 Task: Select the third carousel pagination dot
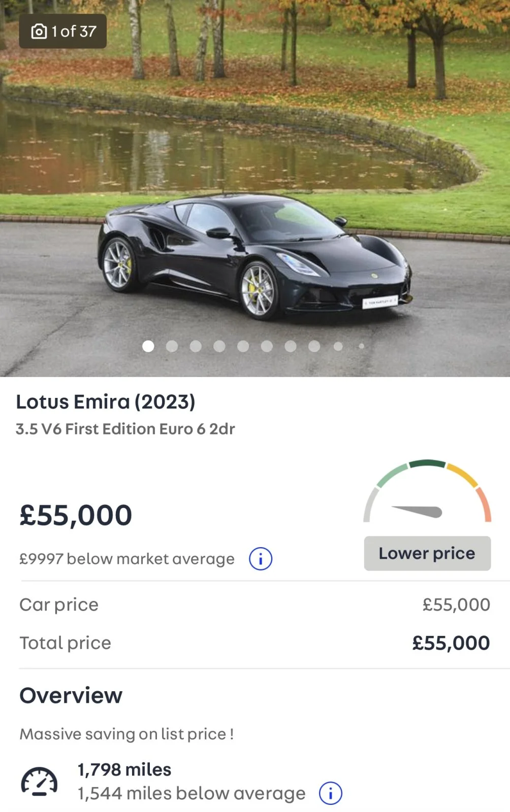[x=196, y=346]
